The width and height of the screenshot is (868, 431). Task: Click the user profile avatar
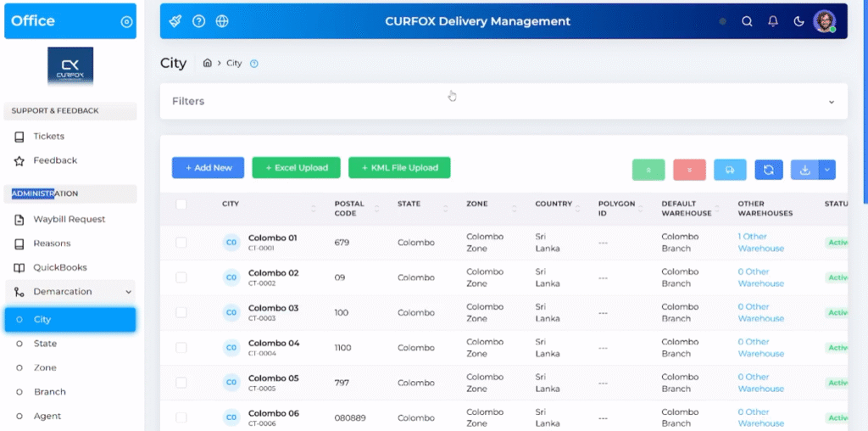click(824, 21)
